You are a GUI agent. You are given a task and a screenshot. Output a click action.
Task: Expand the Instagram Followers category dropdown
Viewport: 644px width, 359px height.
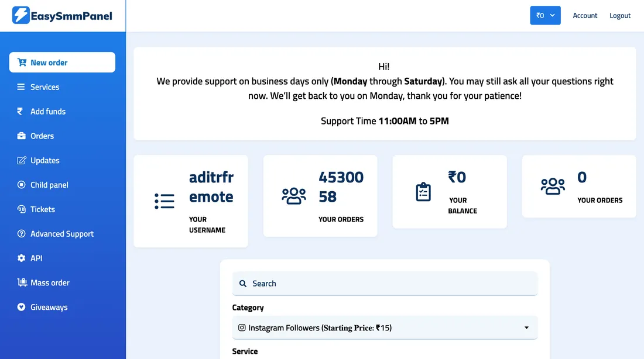pyautogui.click(x=385, y=327)
